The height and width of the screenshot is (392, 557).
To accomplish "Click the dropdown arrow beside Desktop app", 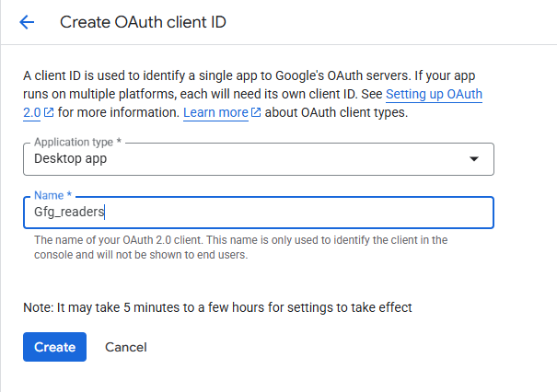I will (473, 158).
